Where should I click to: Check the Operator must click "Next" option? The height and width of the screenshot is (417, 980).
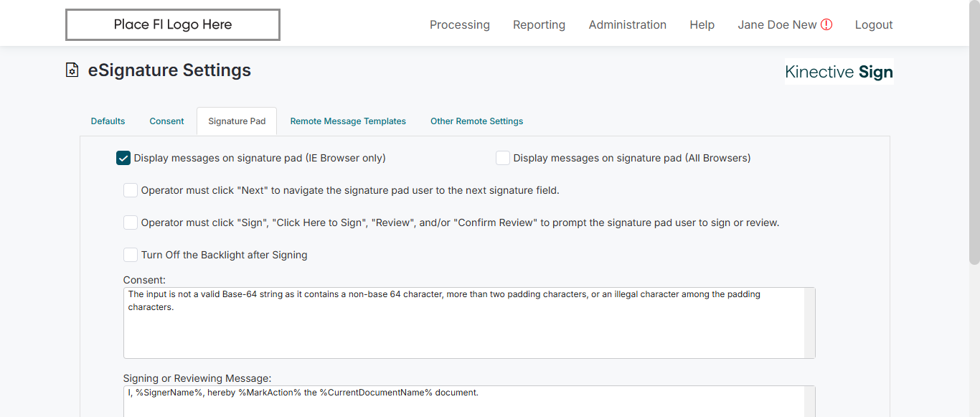[131, 190]
